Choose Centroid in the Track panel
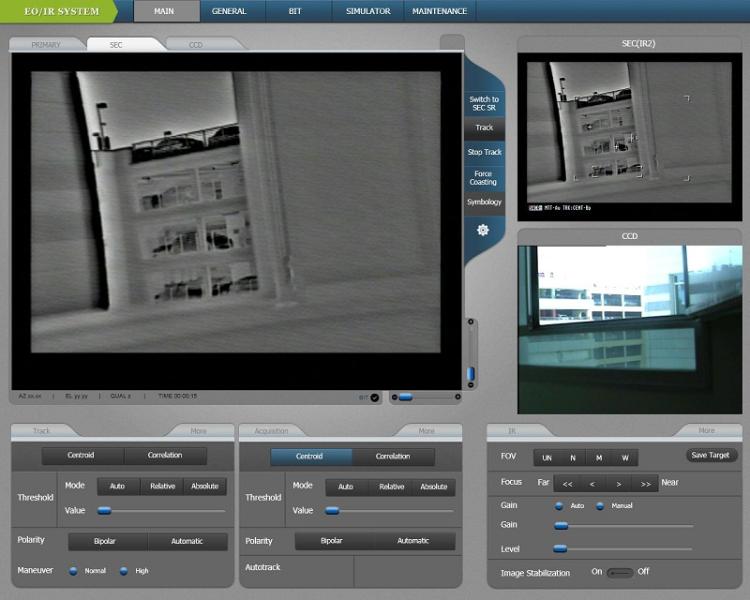The height and width of the screenshot is (600, 750). click(x=83, y=456)
